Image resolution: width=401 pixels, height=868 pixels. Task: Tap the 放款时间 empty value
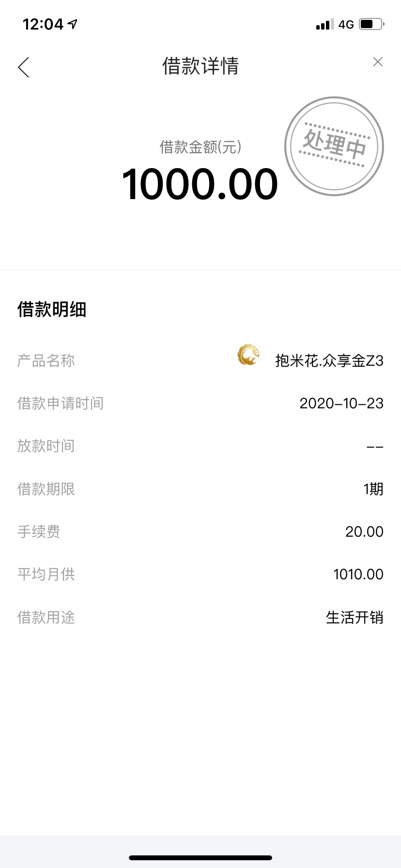[x=375, y=447]
